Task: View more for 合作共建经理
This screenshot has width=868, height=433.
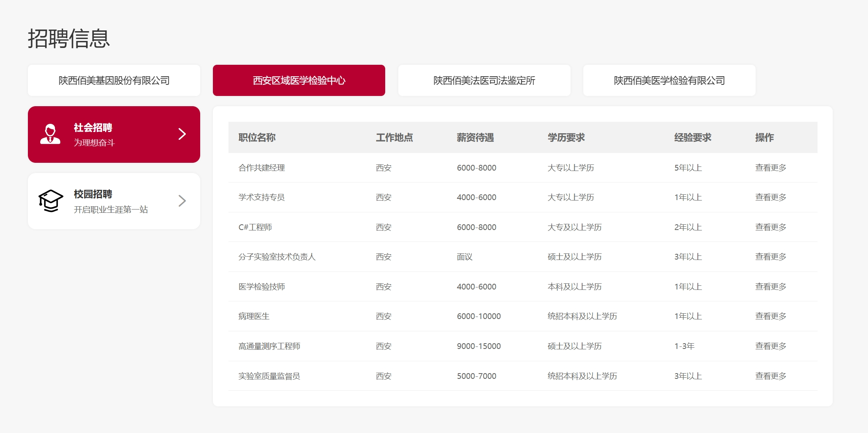Action: click(771, 168)
